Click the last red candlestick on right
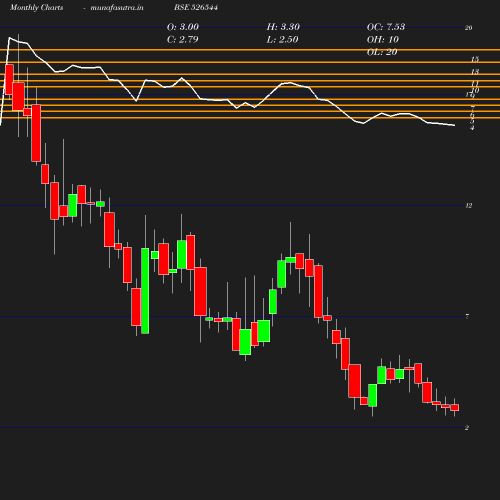Viewport: 500px width, 500px height. [x=454, y=408]
